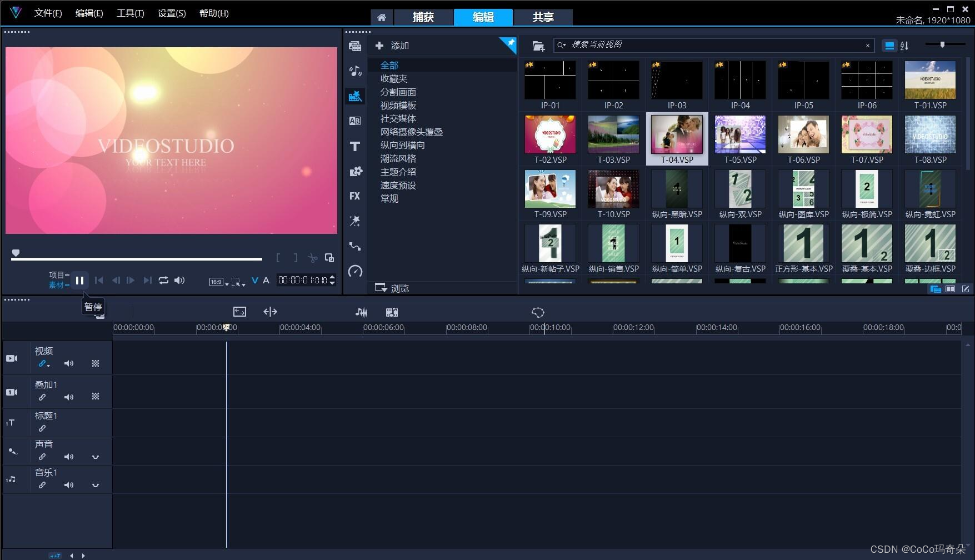
Task: Click the Mark-out bracket icon
Action: pyautogui.click(x=296, y=258)
